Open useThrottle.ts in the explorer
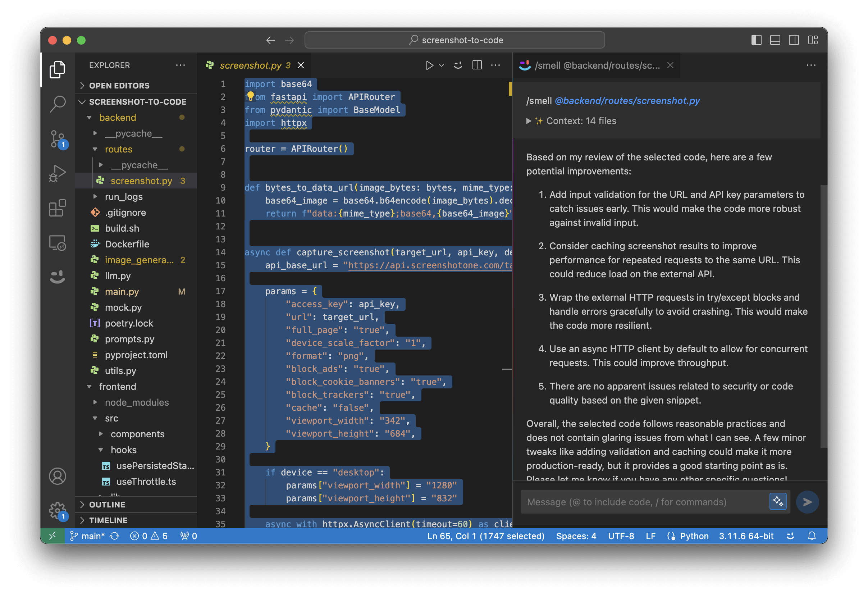 pyautogui.click(x=136, y=482)
